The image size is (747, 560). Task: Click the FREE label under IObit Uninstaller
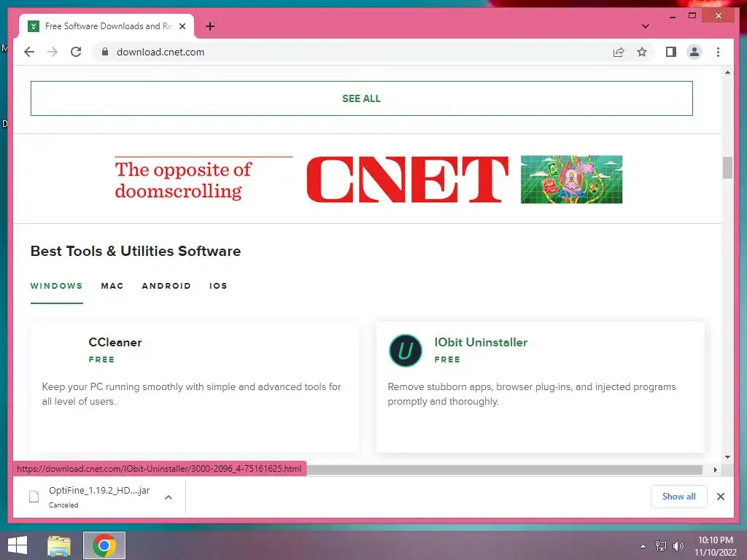[x=447, y=359]
